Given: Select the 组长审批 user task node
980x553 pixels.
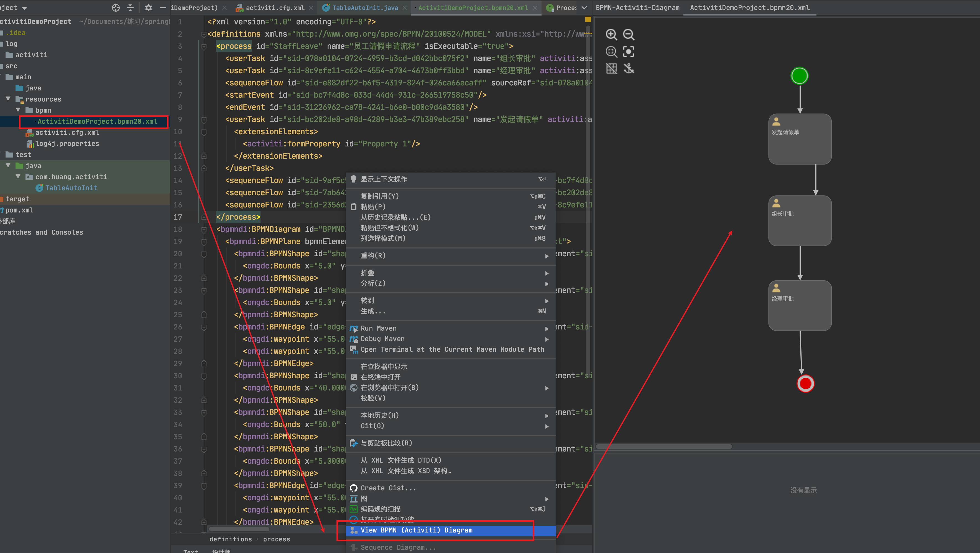Looking at the screenshot, I should coord(800,221).
